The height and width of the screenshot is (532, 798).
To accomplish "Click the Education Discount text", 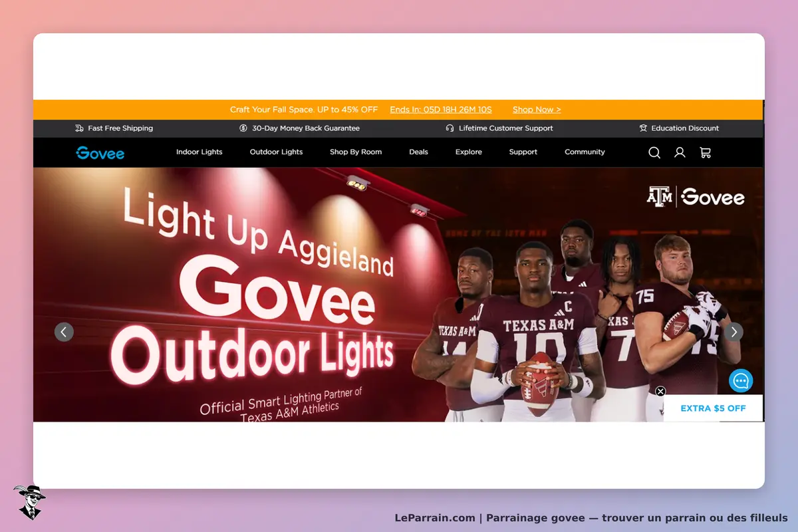I will click(x=685, y=128).
